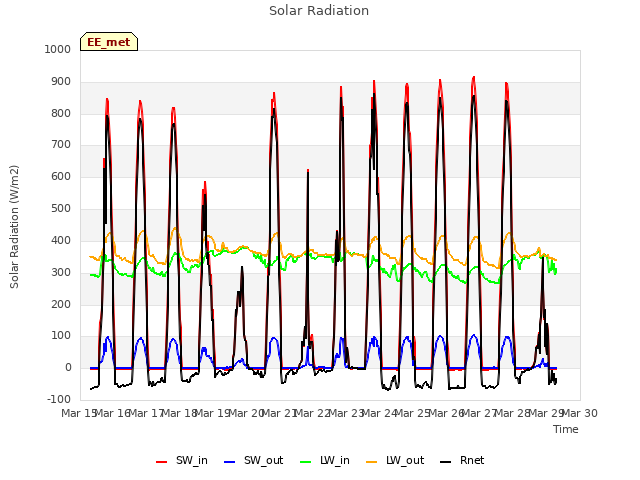Click the Mar 25 x-axis label

pos(413,413)
